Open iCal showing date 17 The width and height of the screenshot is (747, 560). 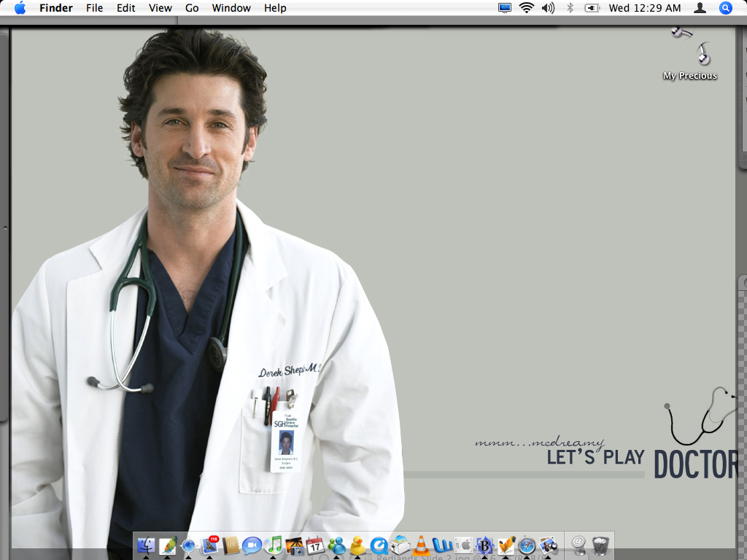(x=315, y=545)
